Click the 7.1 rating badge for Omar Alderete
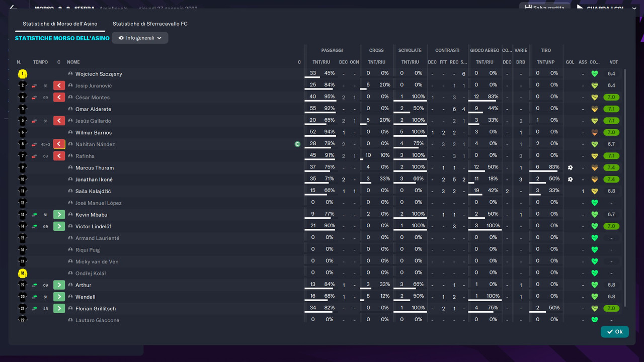The image size is (644, 362). click(611, 109)
